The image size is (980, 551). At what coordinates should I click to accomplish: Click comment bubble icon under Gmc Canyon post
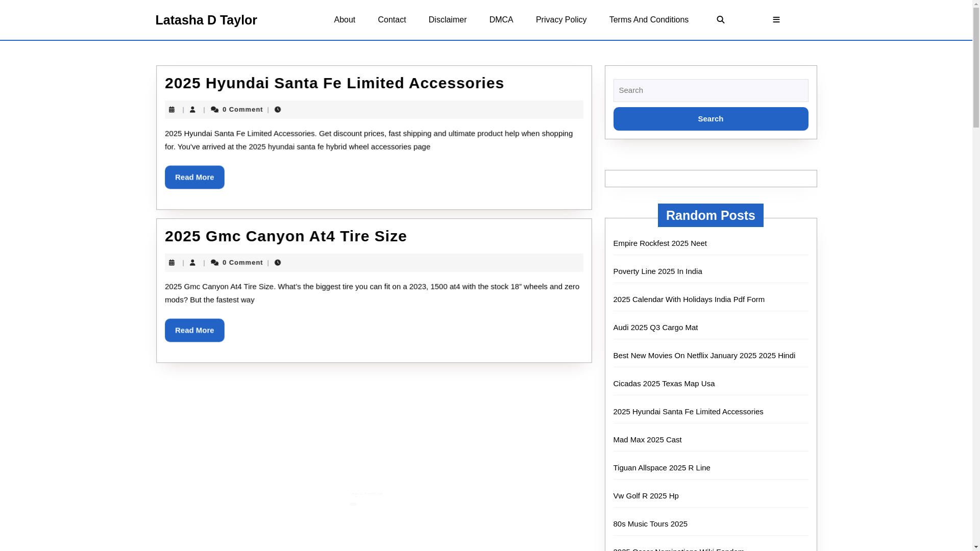tap(215, 263)
